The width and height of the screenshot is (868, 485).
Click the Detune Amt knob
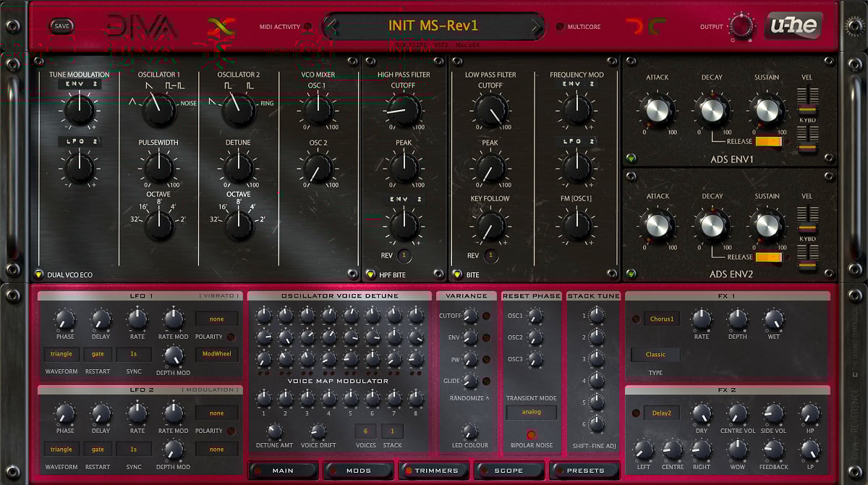click(x=274, y=431)
